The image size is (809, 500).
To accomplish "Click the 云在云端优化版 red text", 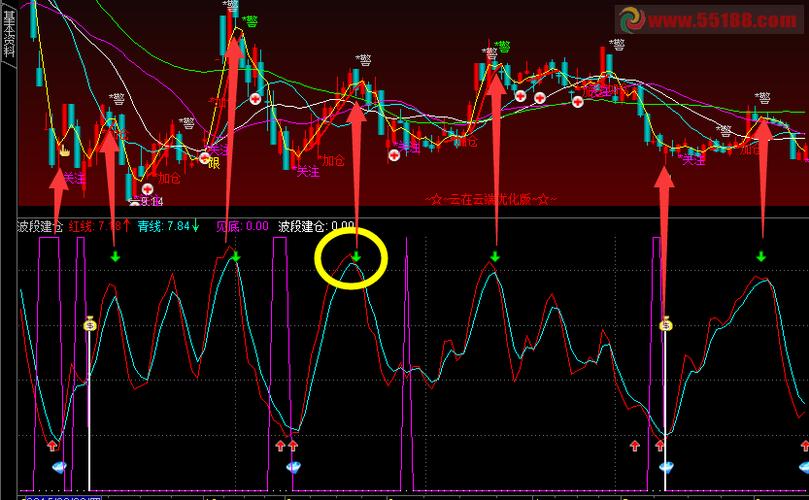I will pos(490,200).
